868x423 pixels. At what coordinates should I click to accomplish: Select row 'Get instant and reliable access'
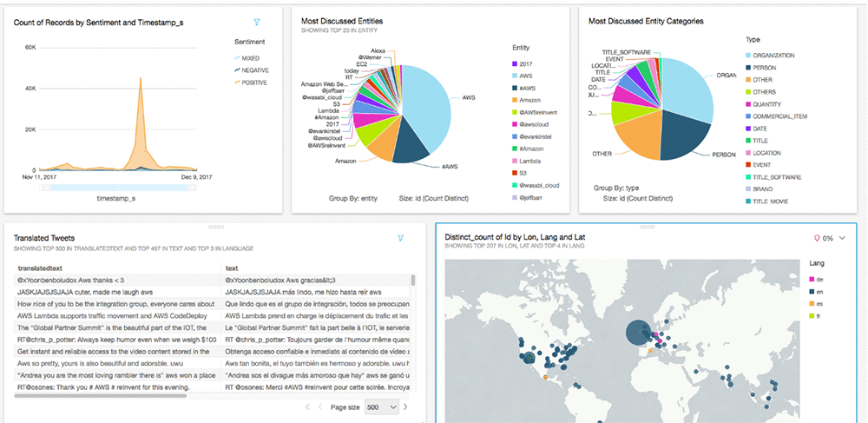[213, 352]
